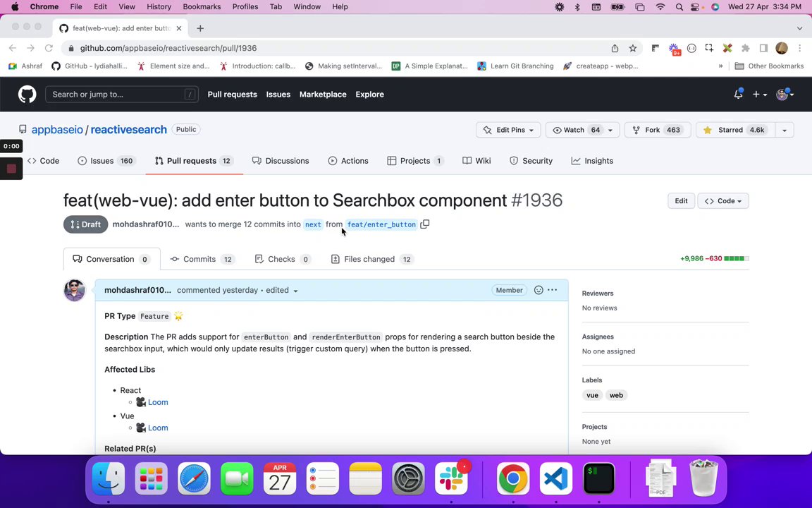Screen dimensions: 812x508
Task: Open the Chrome three-dot menu
Action: click(799, 48)
